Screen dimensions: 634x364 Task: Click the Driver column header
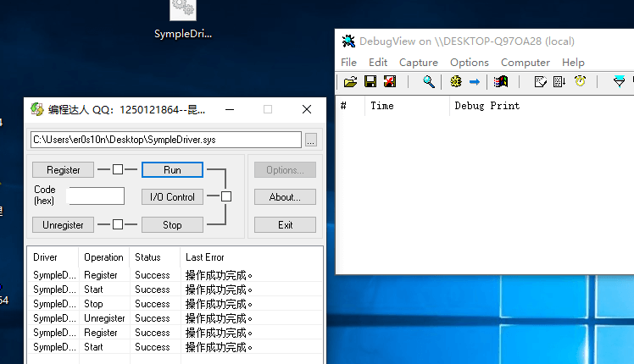pyautogui.click(x=53, y=257)
